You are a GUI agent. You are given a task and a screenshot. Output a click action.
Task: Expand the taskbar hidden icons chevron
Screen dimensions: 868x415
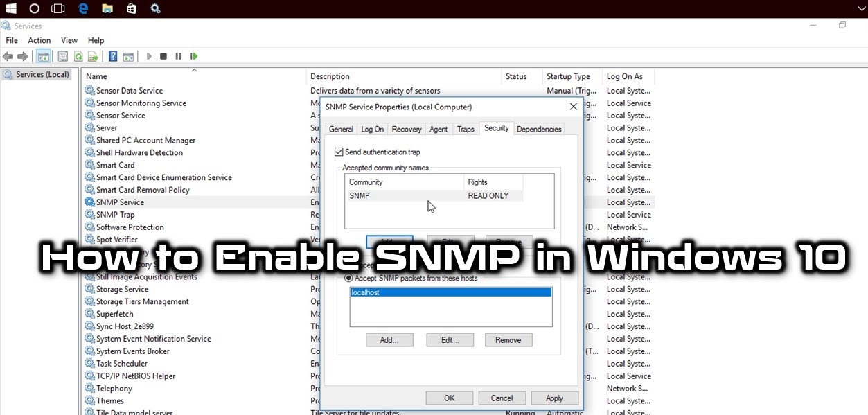pyautogui.click(x=860, y=9)
